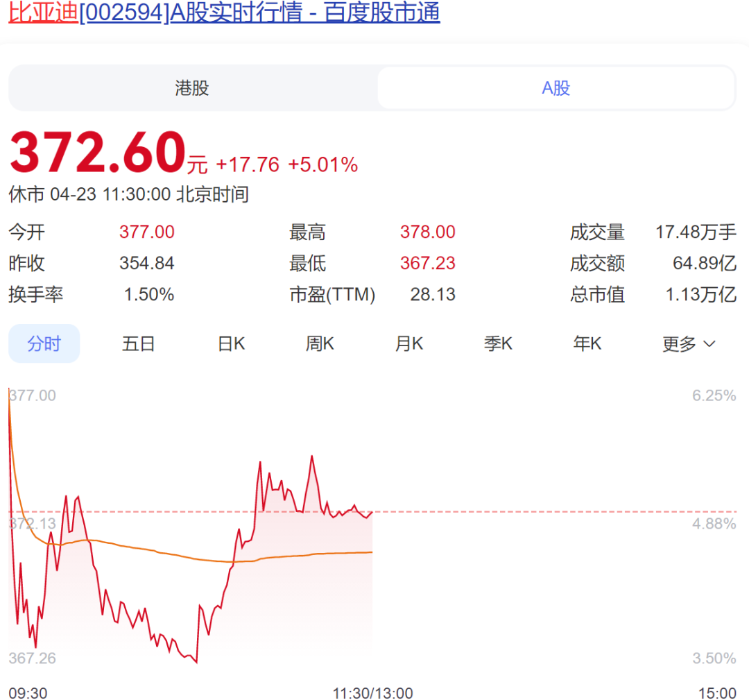Click the end of the red price line
Viewport: 749px width, 700px height.
tap(372, 512)
